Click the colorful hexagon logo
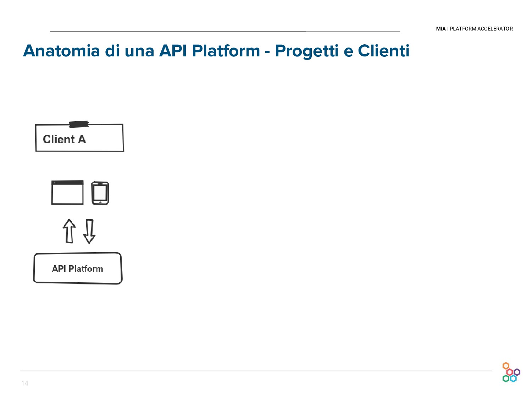 point(511,372)
